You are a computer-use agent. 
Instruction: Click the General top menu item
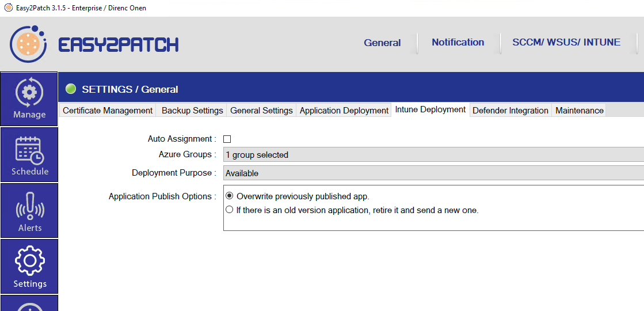[382, 43]
